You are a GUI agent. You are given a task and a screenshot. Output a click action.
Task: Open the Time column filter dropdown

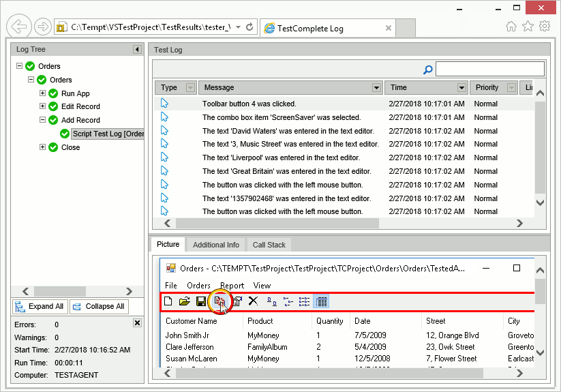click(x=461, y=87)
